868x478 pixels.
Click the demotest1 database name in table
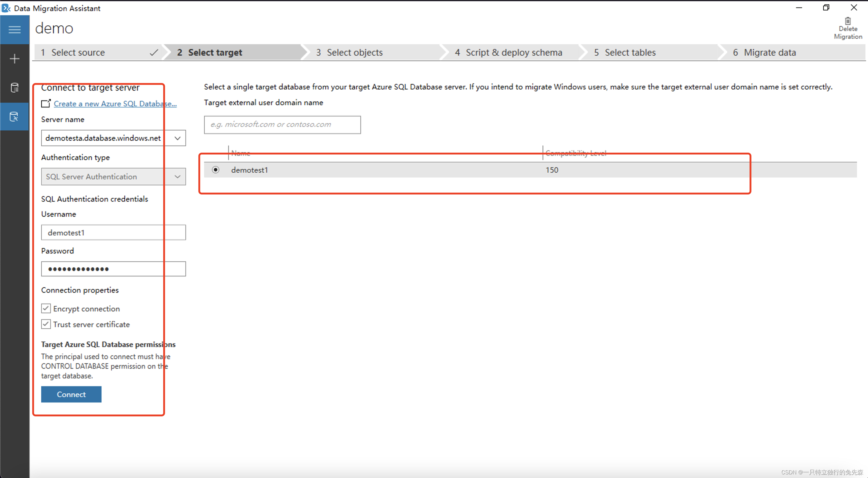tap(249, 170)
